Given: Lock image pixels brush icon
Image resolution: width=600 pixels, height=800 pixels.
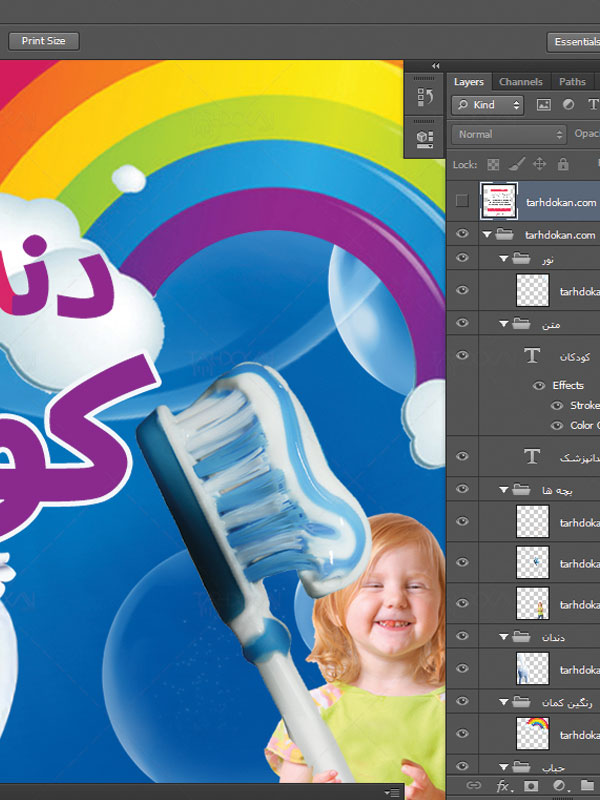Looking at the screenshot, I should 516,164.
